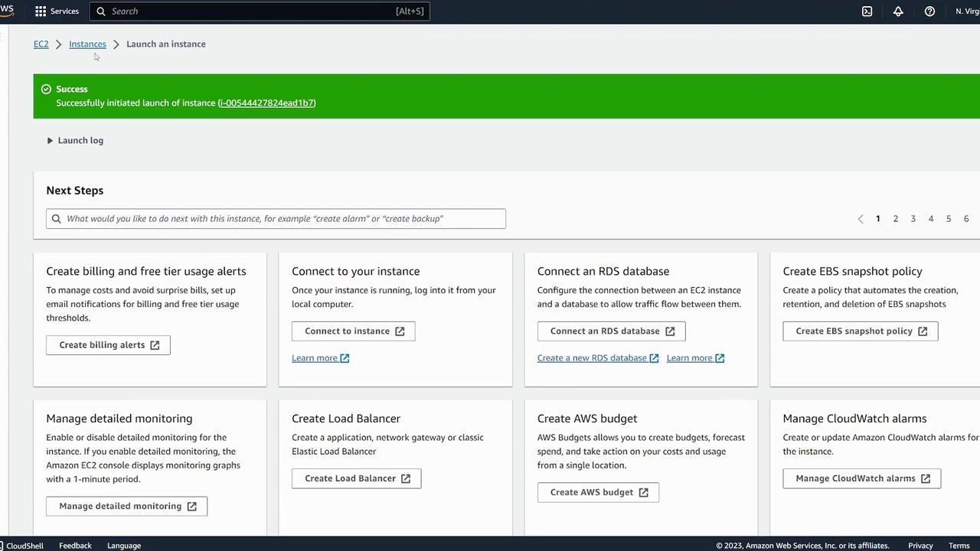The image size is (980, 551).
Task: Open the Language selector in footer
Action: tap(124, 546)
